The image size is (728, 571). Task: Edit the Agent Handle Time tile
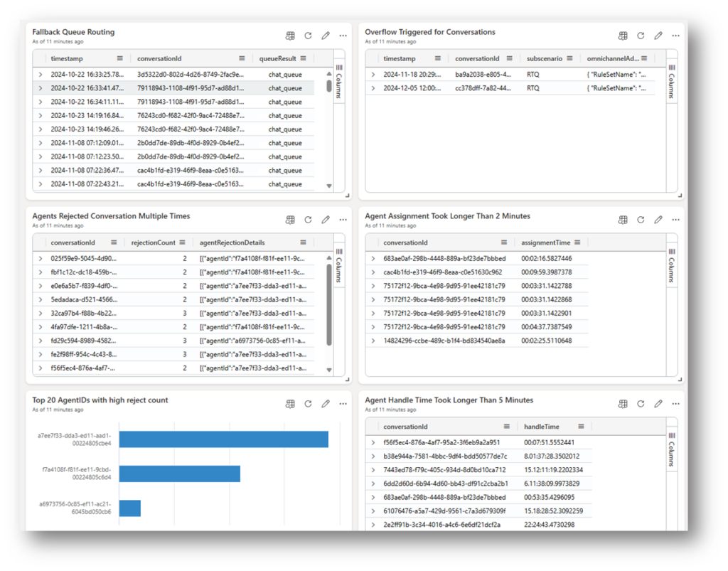658,404
